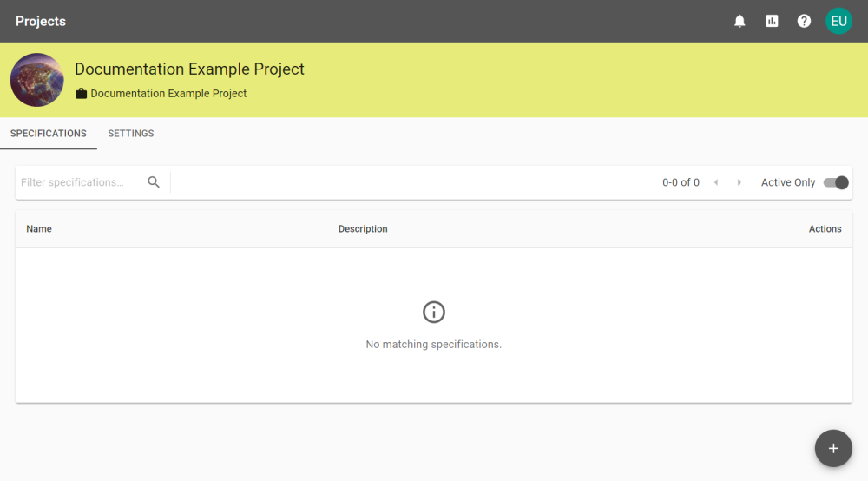Sort by the Name column header

39,228
